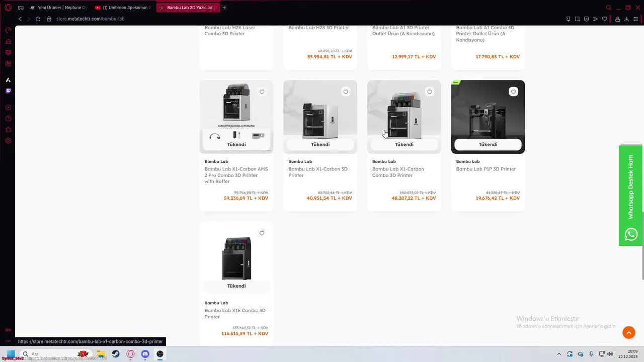Favorite the X1-Carbon AMS 2 Pro Combo printer
This screenshot has height=362, width=644.
pos(262,92)
